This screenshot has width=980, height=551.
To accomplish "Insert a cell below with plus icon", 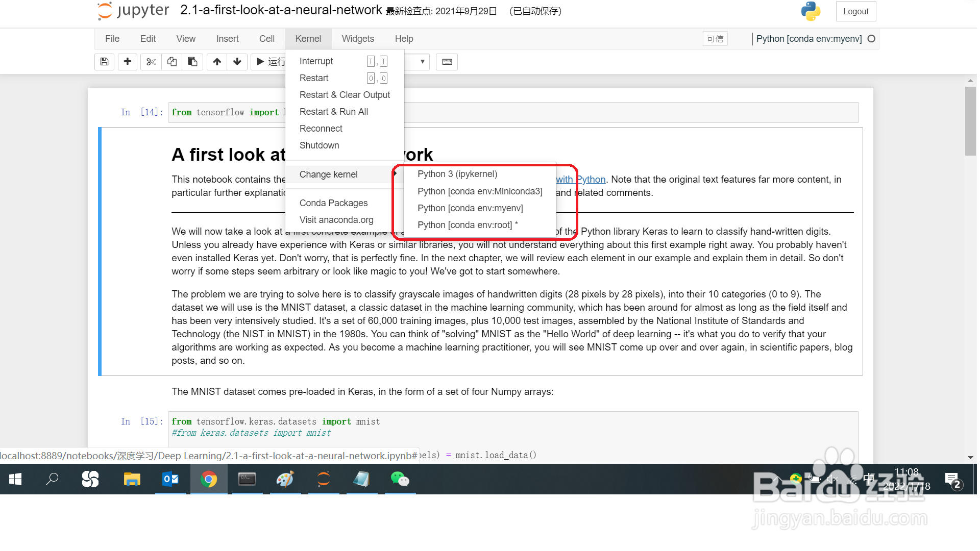I will (x=128, y=62).
